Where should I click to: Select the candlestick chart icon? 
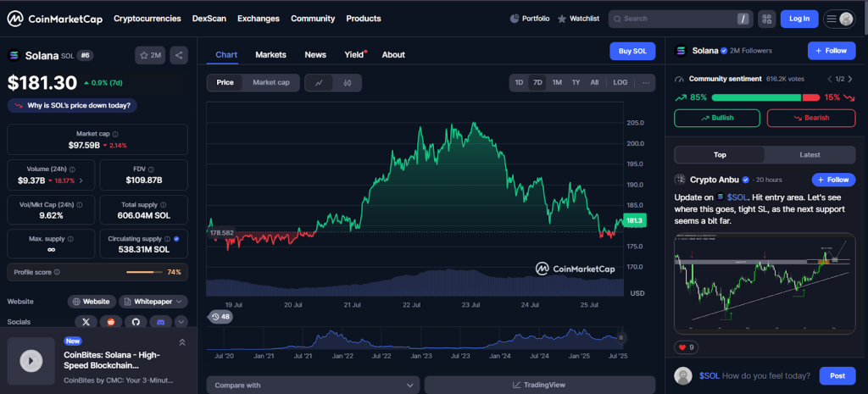[348, 83]
